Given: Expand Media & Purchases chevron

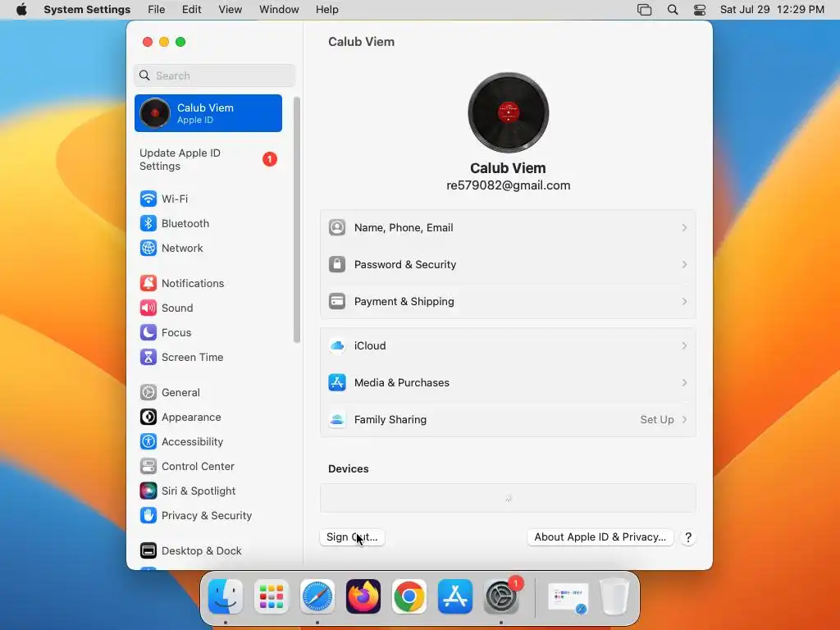Looking at the screenshot, I should click(685, 383).
